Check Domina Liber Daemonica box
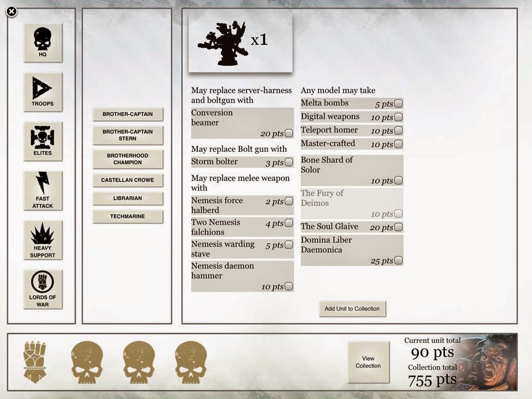This screenshot has width=532, height=399. [398, 260]
